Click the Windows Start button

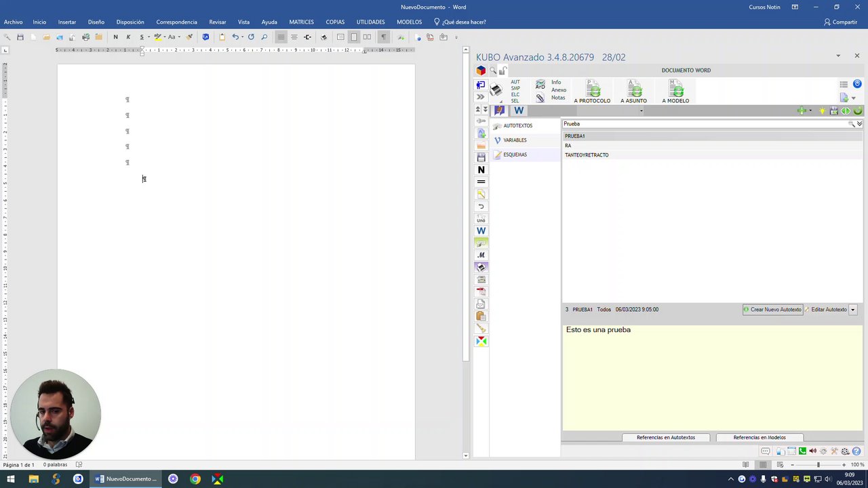pyautogui.click(x=11, y=479)
